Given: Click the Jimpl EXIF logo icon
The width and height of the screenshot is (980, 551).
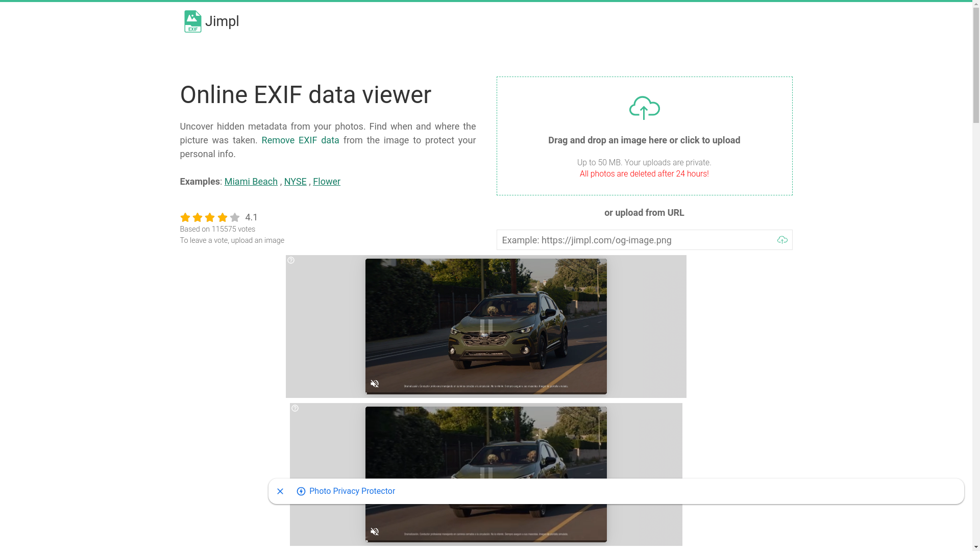Looking at the screenshot, I should tap(192, 21).
